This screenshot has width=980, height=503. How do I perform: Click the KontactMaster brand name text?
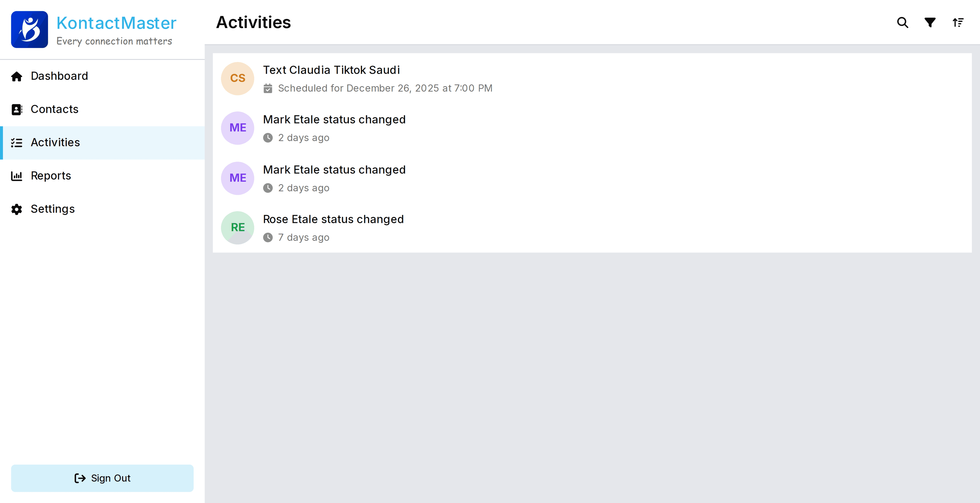pos(116,23)
